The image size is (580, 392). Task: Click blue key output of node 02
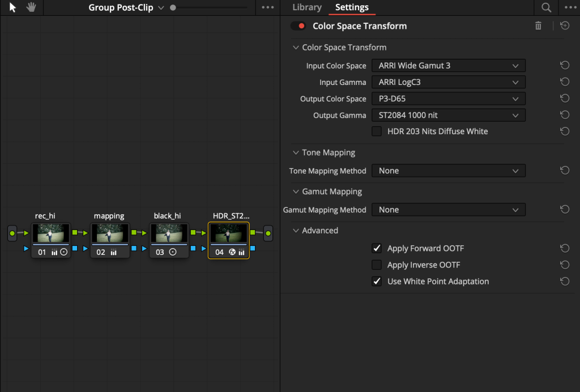click(x=134, y=248)
